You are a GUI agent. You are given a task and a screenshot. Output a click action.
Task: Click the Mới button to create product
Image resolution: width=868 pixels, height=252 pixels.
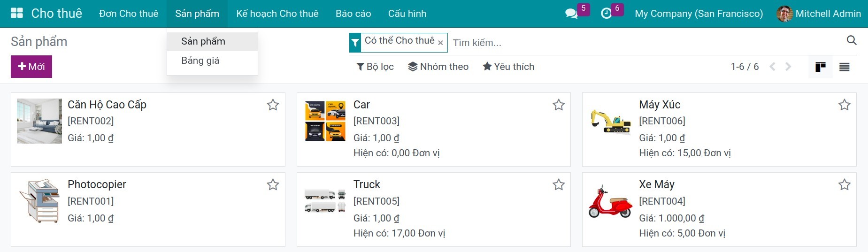[31, 67]
